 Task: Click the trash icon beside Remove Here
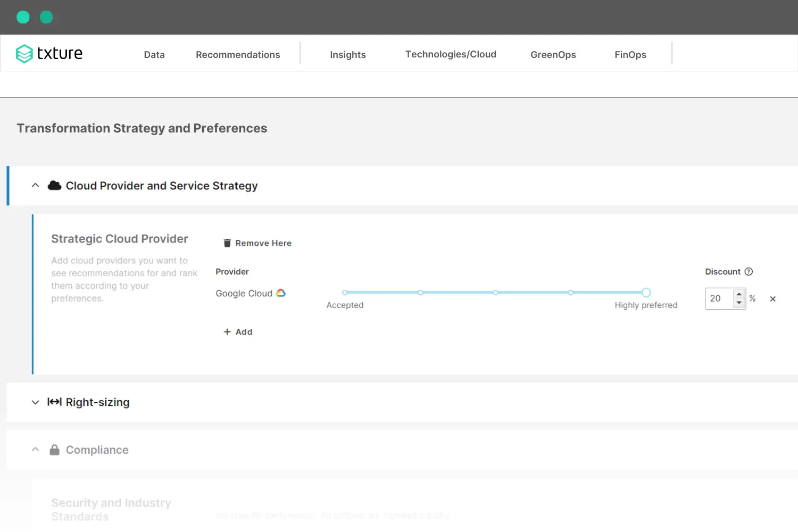click(x=227, y=243)
